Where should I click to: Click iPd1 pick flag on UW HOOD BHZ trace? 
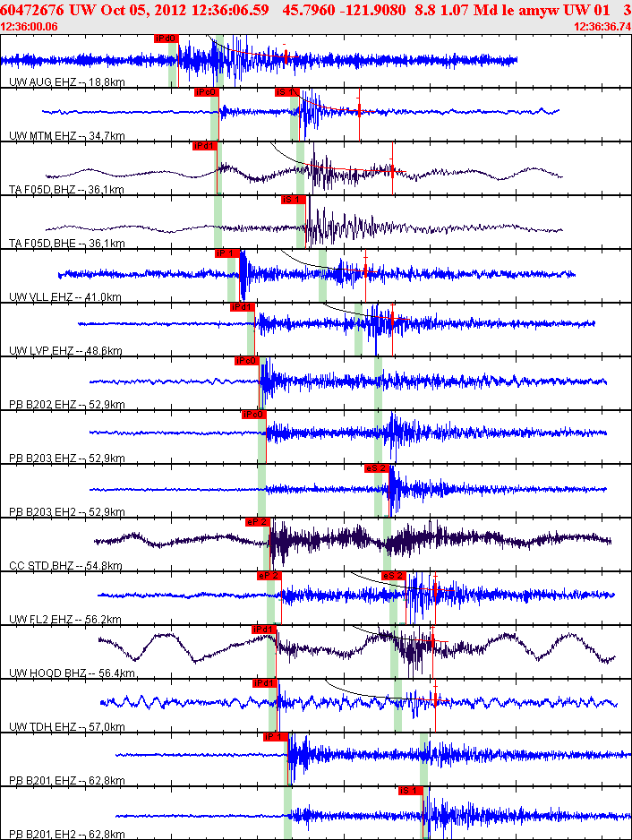click(x=264, y=630)
